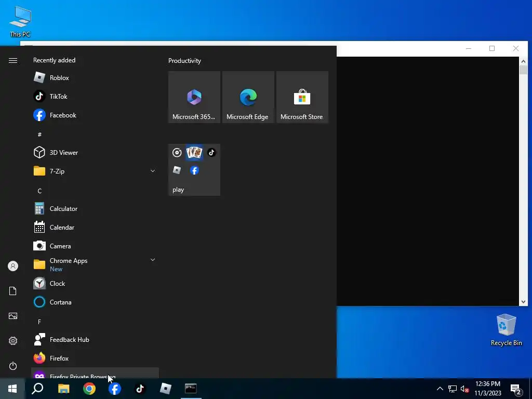
Task: Minimize the console window
Action: 469,48
